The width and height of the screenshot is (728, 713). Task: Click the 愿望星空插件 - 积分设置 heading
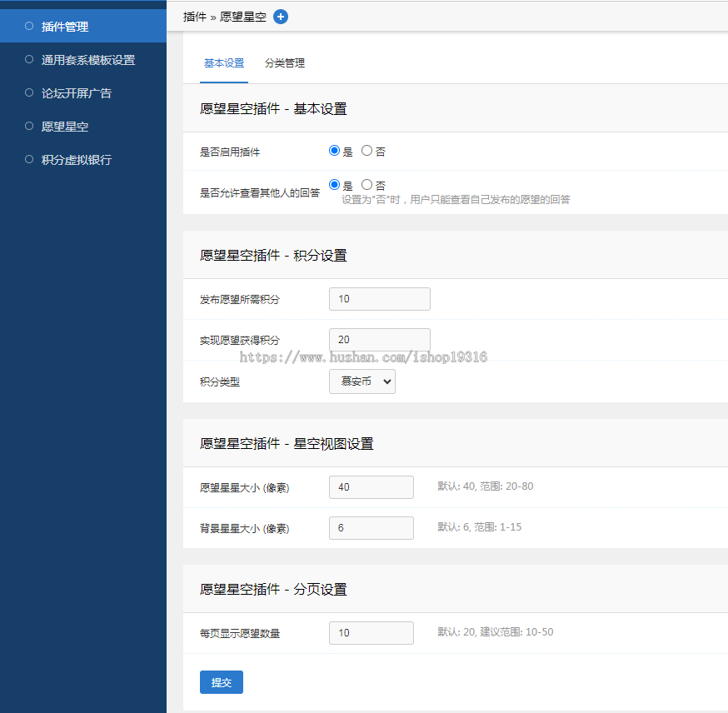273,256
